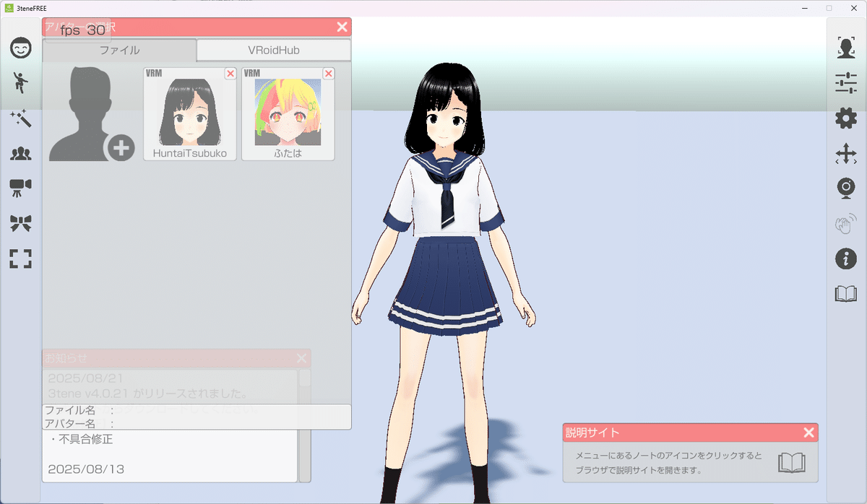
Task: Switch to the VRoidHub tab
Action: pyautogui.click(x=273, y=50)
